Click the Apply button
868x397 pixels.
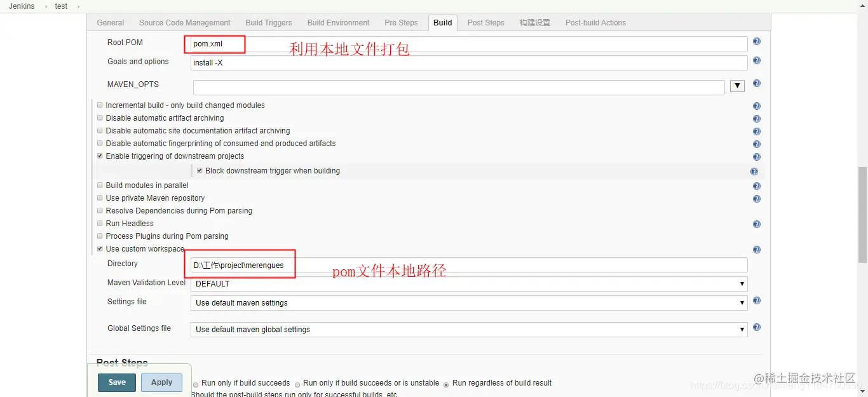click(x=161, y=382)
